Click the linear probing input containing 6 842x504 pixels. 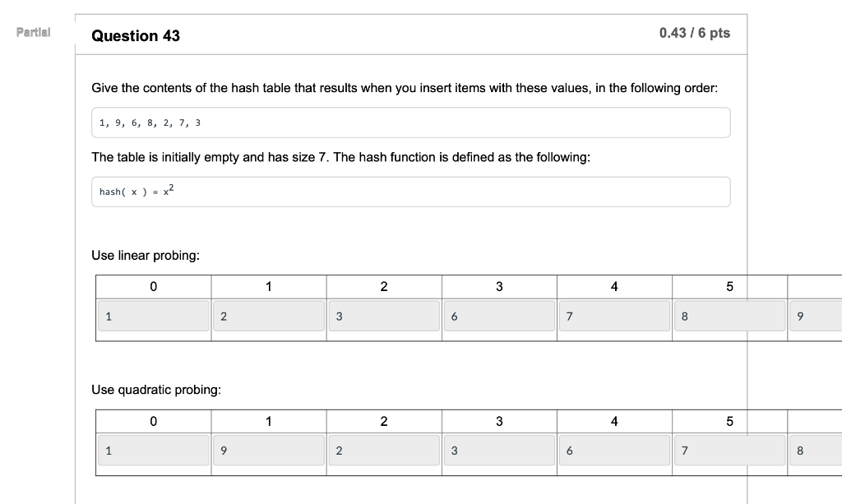click(499, 315)
